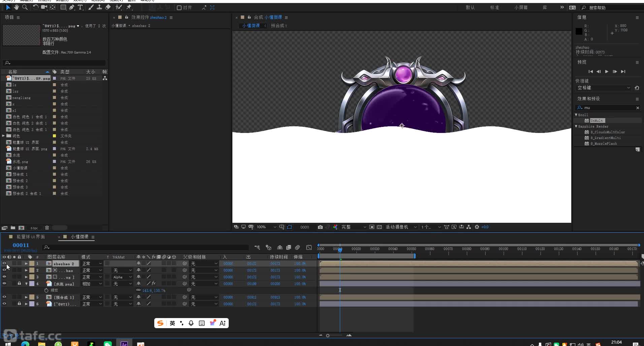644x346 pixels.
Task: Toggle mask and shape path visibility
Action: (x=289, y=227)
